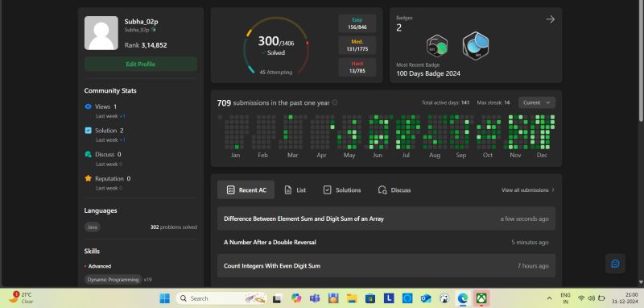
Task: Switch to the Recent AC tab
Action: (x=246, y=190)
